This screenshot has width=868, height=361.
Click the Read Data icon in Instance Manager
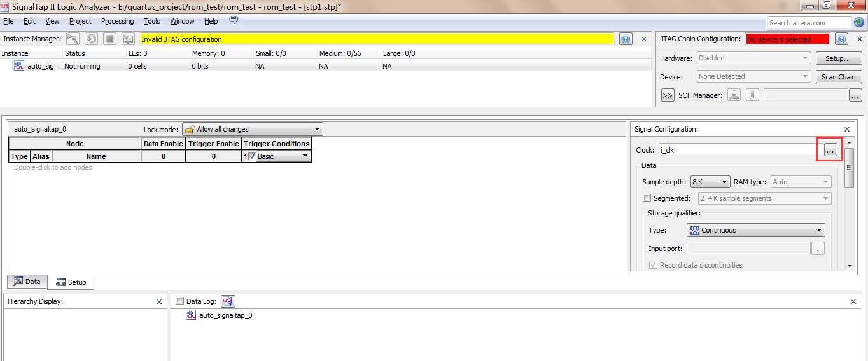(x=129, y=39)
